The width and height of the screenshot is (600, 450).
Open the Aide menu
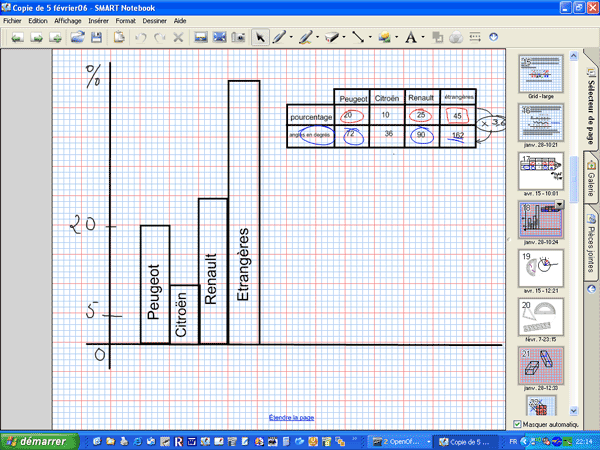click(180, 21)
